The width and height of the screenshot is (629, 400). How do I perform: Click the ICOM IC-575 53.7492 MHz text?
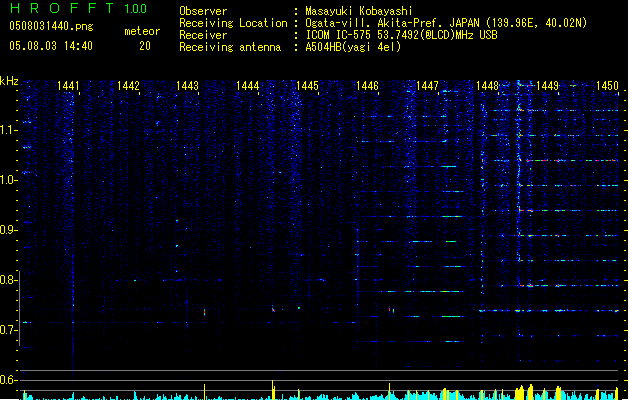pyautogui.click(x=401, y=35)
